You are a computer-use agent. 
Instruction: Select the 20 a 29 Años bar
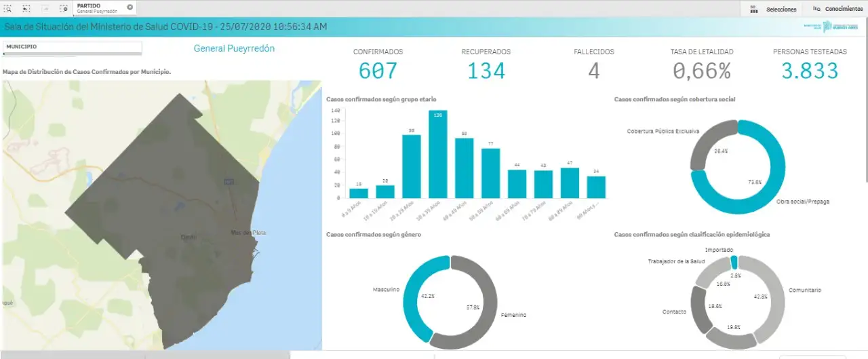411,166
